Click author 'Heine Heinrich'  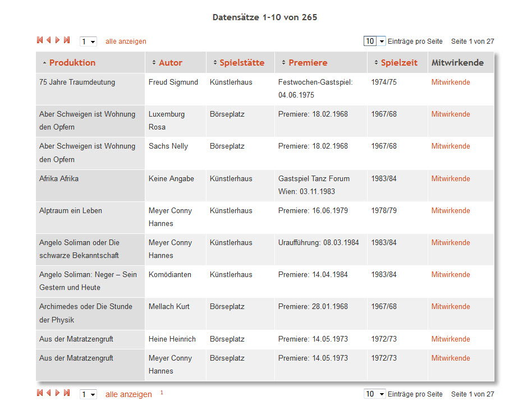click(172, 339)
